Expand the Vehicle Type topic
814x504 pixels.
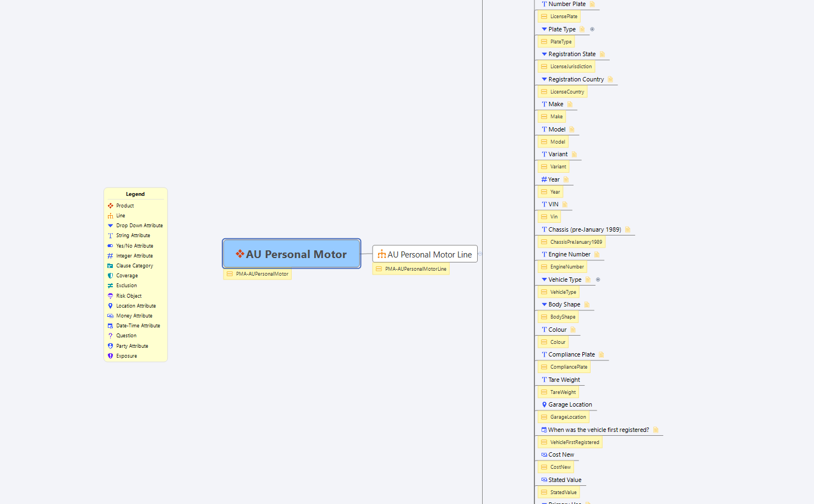pyautogui.click(x=598, y=280)
